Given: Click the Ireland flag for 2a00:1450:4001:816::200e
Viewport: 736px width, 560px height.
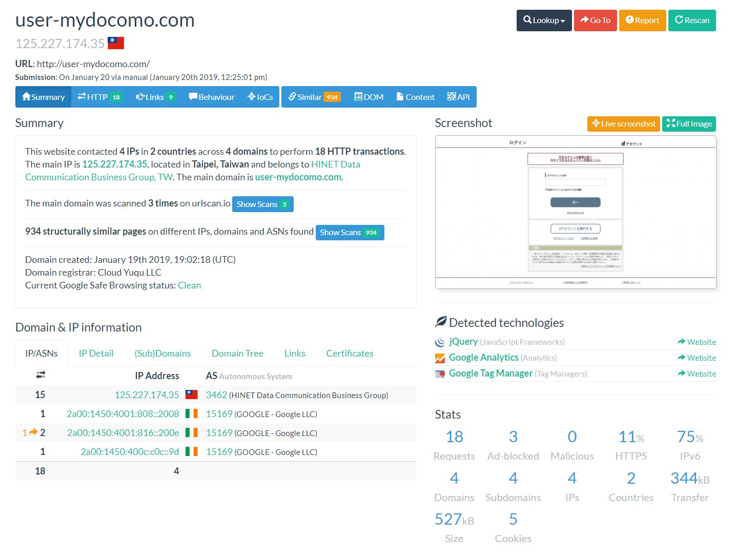Looking at the screenshot, I should (192, 432).
